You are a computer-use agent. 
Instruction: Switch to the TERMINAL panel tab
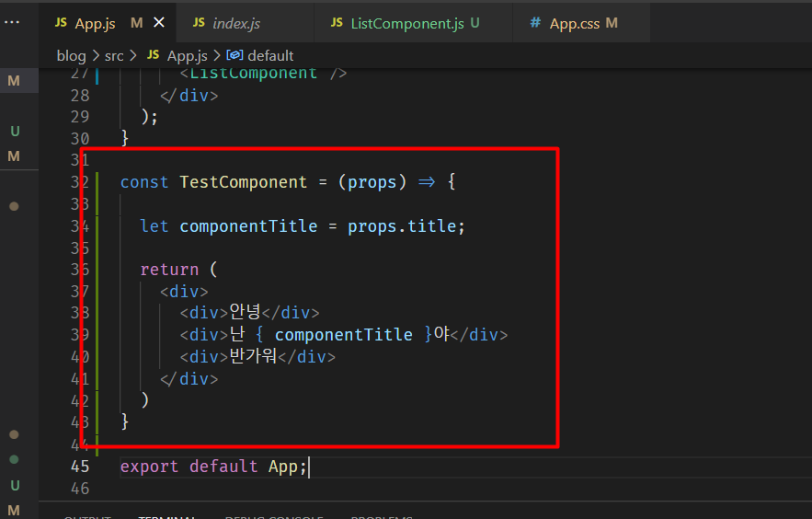point(166,516)
